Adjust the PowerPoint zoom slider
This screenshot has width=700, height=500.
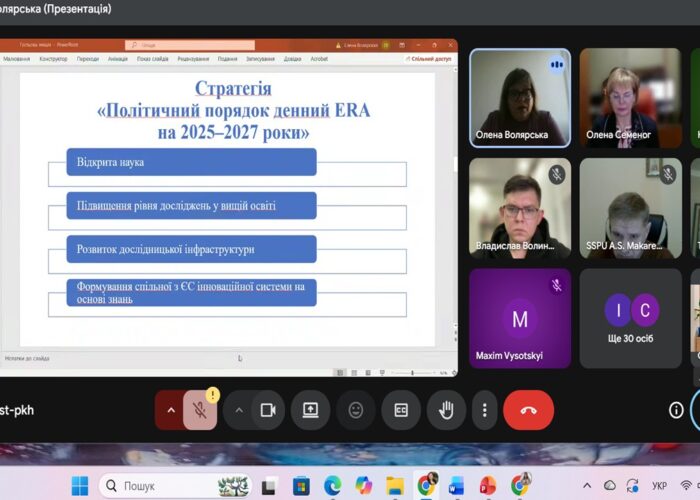pyautogui.click(x=410, y=372)
